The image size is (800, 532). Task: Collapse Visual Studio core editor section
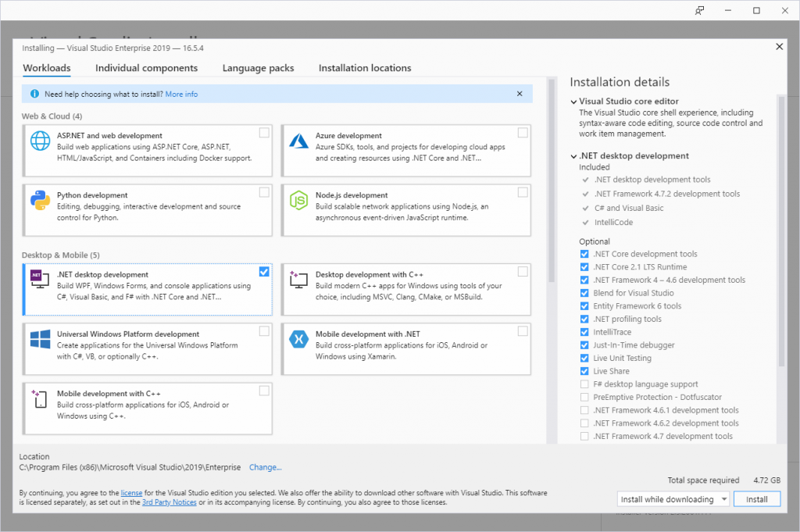(x=573, y=102)
